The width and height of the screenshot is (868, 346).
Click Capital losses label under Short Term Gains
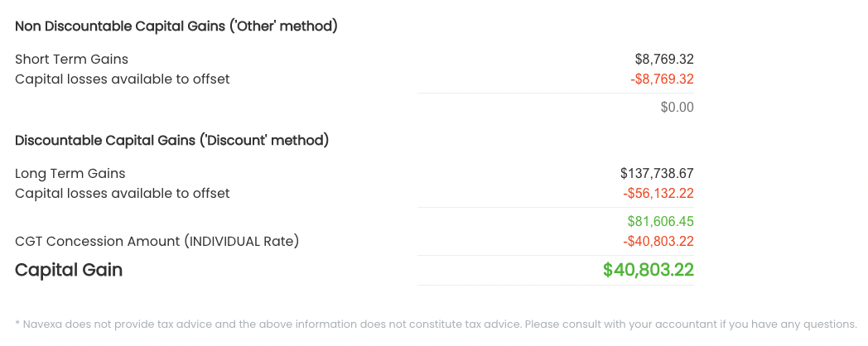coord(122,79)
